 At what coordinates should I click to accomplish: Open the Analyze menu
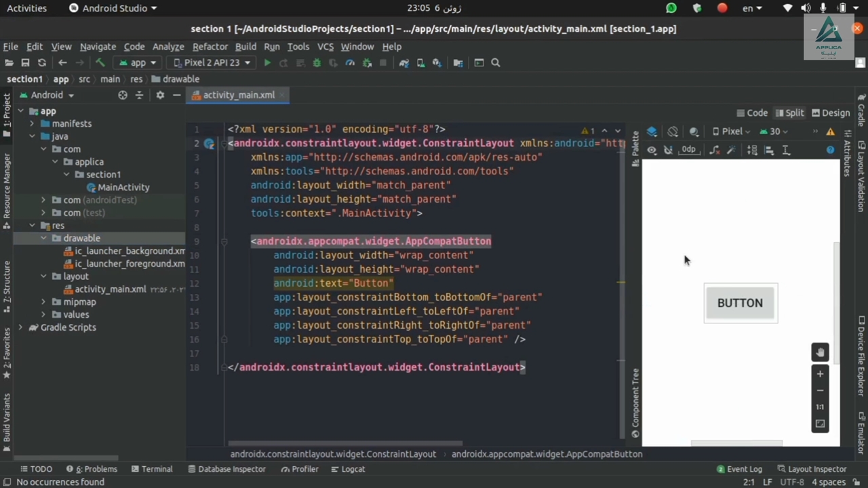click(x=168, y=46)
